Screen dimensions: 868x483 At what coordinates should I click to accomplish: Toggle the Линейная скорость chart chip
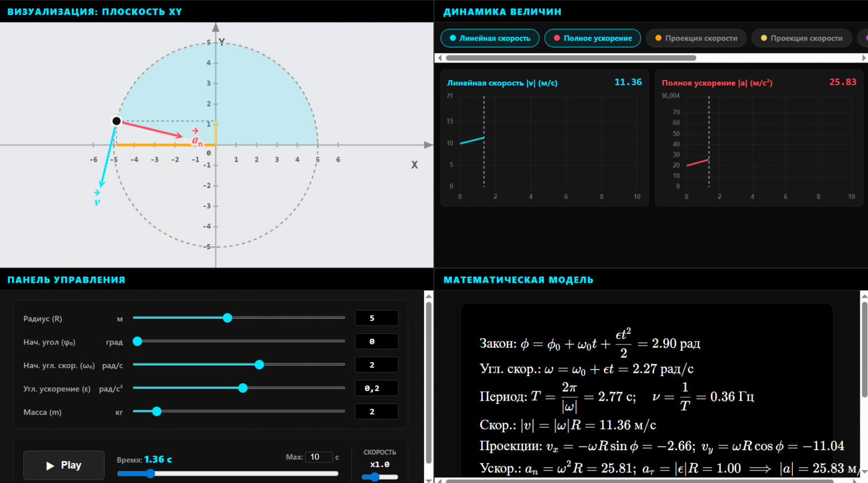pos(490,38)
